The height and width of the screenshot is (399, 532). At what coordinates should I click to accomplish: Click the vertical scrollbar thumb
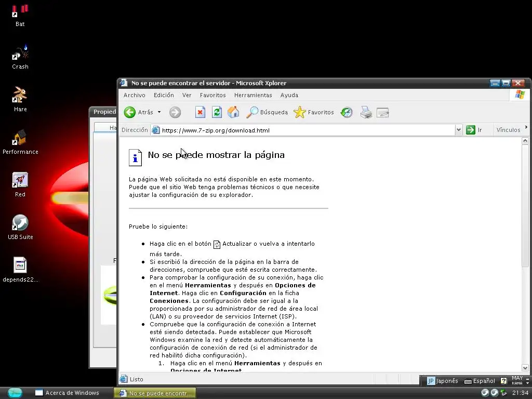525,206
